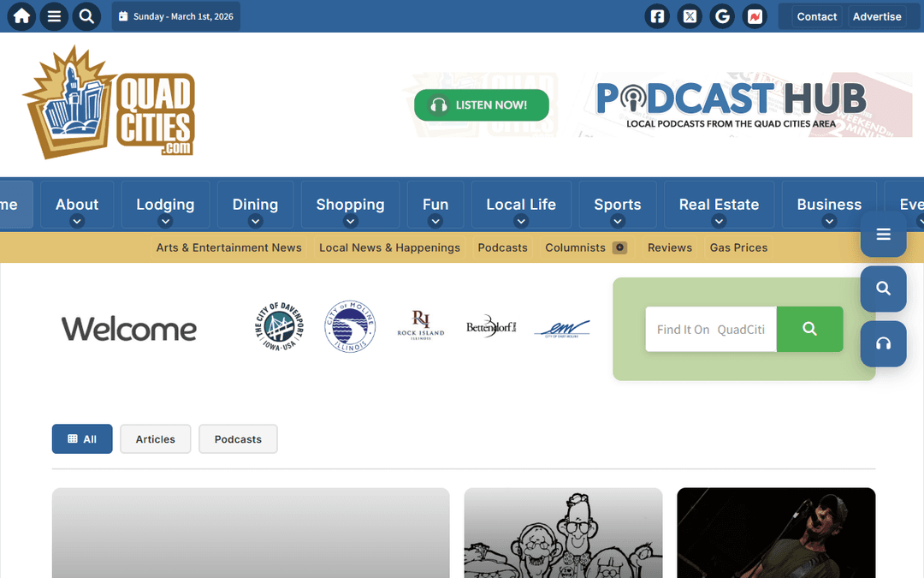Open the About menu
The width and height of the screenshot is (924, 578).
click(x=77, y=205)
